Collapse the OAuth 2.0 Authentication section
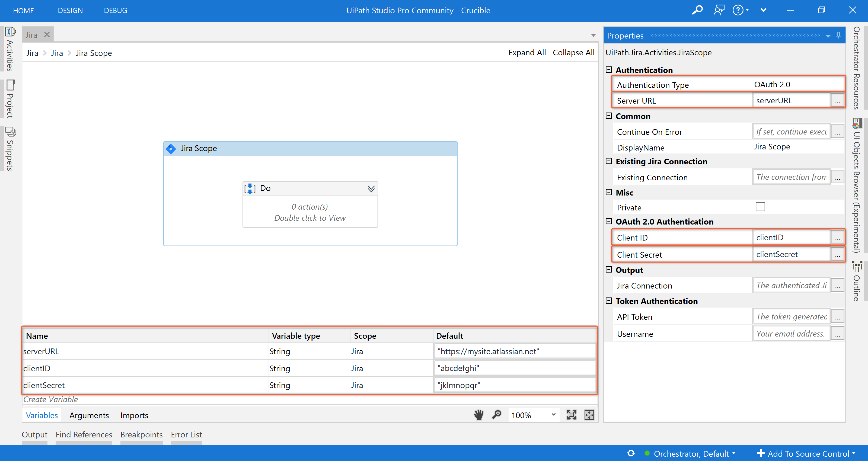This screenshot has width=868, height=461. pyautogui.click(x=608, y=221)
